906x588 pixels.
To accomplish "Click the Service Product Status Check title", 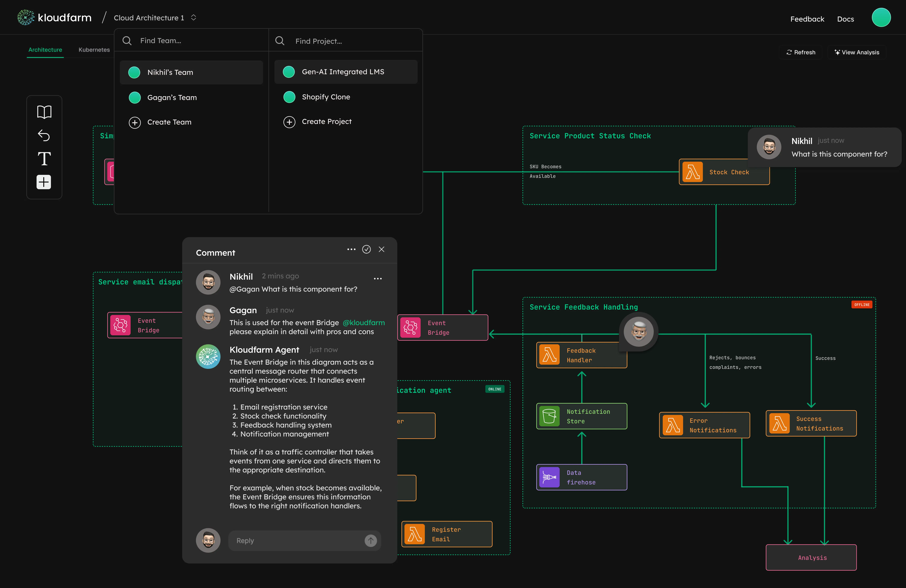I will (x=590, y=136).
